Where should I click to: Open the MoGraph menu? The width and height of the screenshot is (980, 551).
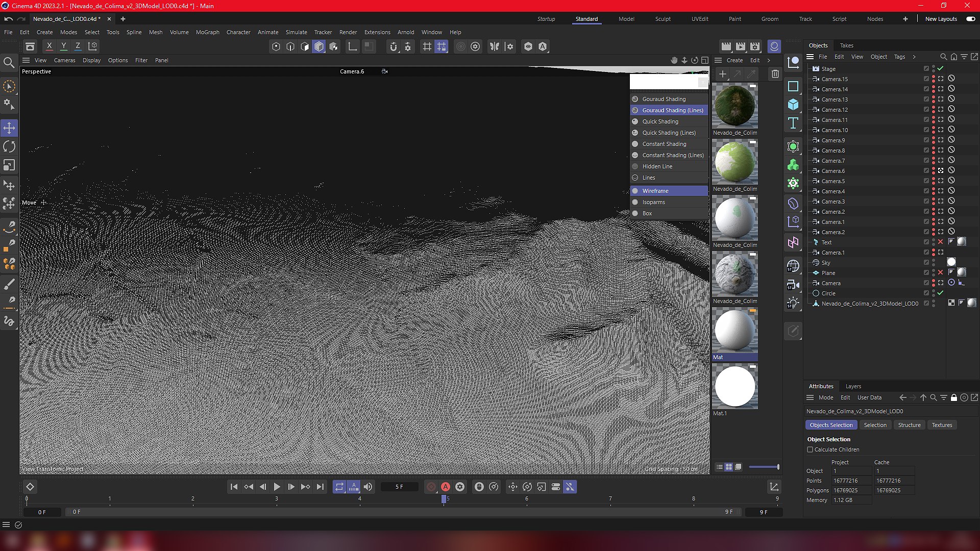coord(208,32)
